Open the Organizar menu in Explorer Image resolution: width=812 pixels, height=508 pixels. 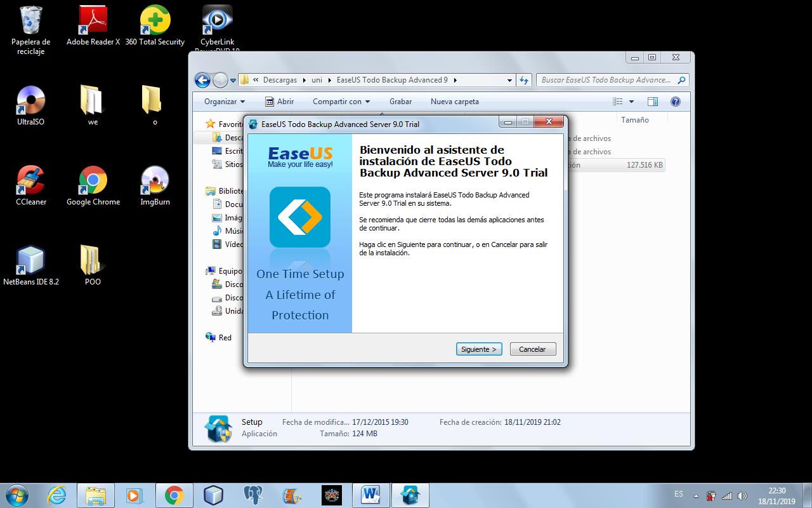(x=225, y=102)
